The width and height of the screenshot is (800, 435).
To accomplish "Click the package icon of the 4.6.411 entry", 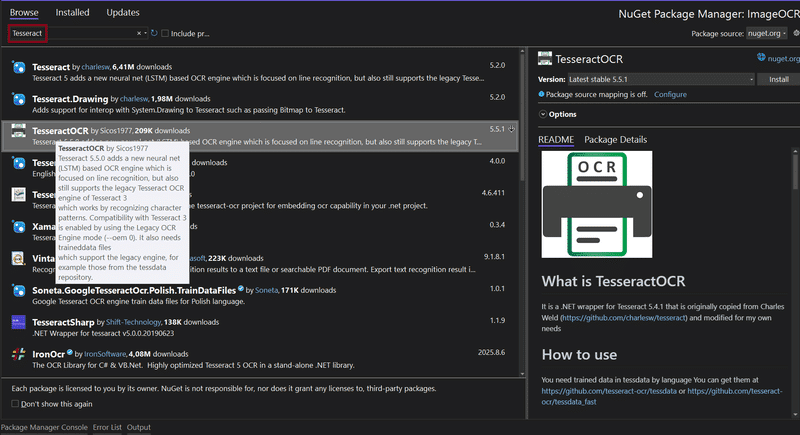I will point(19,195).
